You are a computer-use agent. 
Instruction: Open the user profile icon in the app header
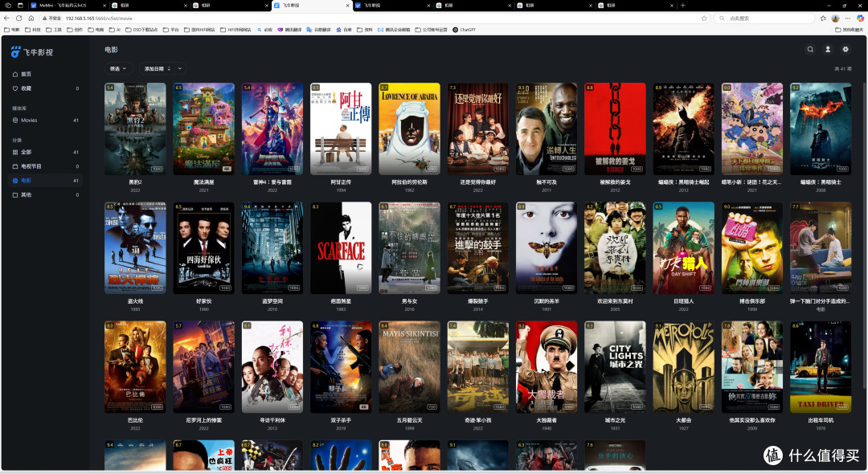[x=828, y=49]
